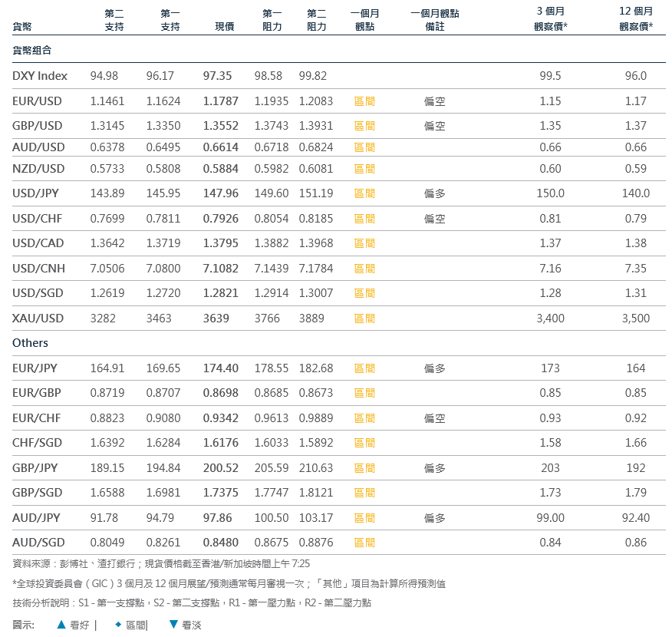Screen dimensions: 672x637
Task: Click the 區間 marker in AUD/SGD row
Action: pyautogui.click(x=364, y=543)
